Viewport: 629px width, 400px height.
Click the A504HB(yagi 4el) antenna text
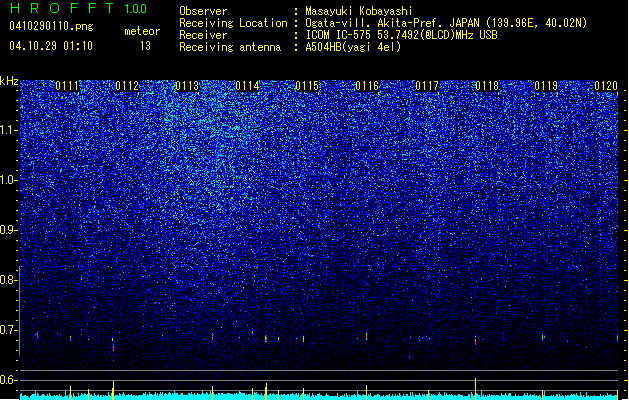[x=353, y=47]
